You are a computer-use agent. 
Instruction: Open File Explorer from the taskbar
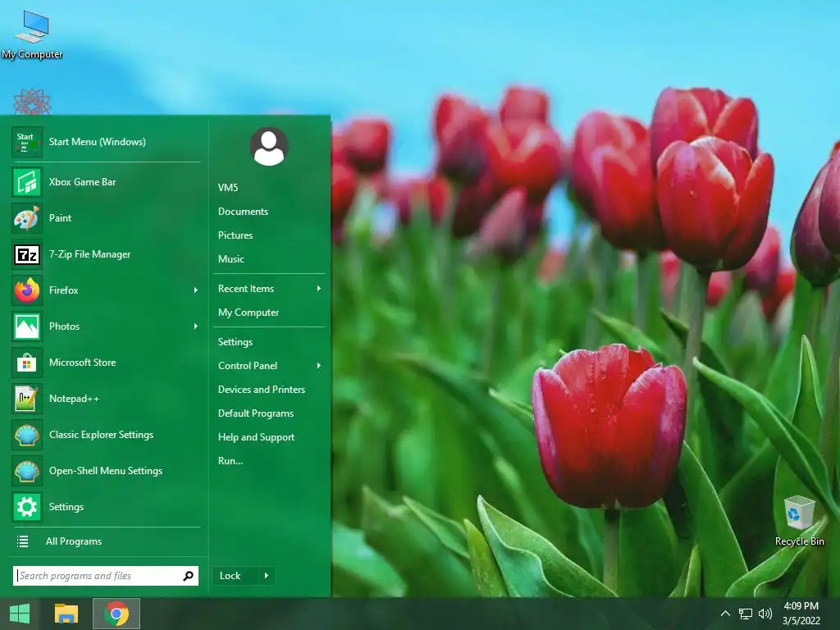coord(66,614)
